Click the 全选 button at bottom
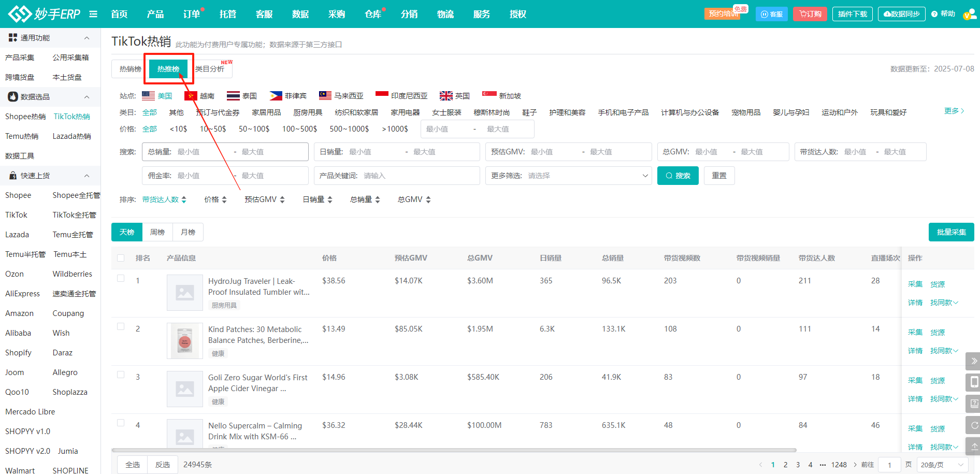The height and width of the screenshot is (474, 980). (133, 465)
